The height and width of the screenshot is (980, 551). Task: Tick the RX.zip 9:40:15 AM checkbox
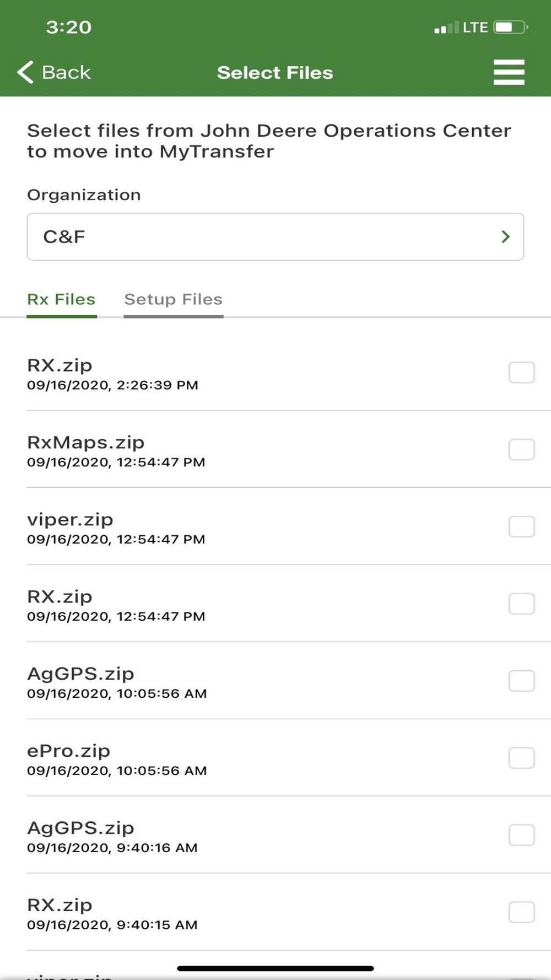tap(521, 913)
